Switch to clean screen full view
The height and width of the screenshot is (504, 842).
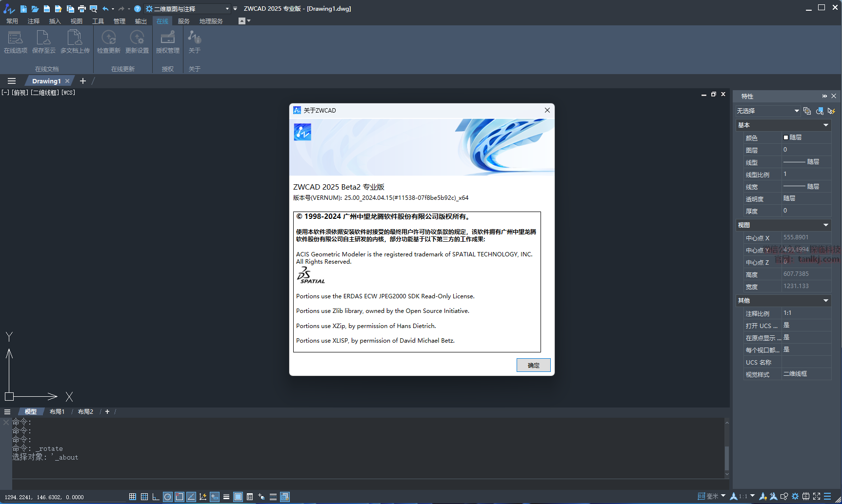817,497
